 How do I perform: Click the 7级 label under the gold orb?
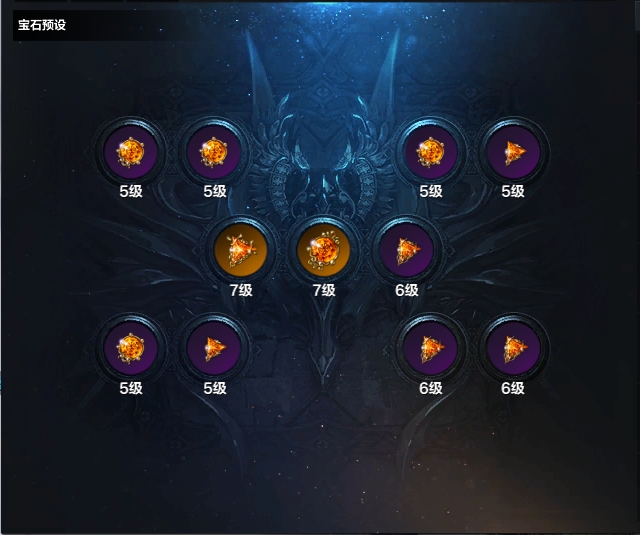[324, 290]
